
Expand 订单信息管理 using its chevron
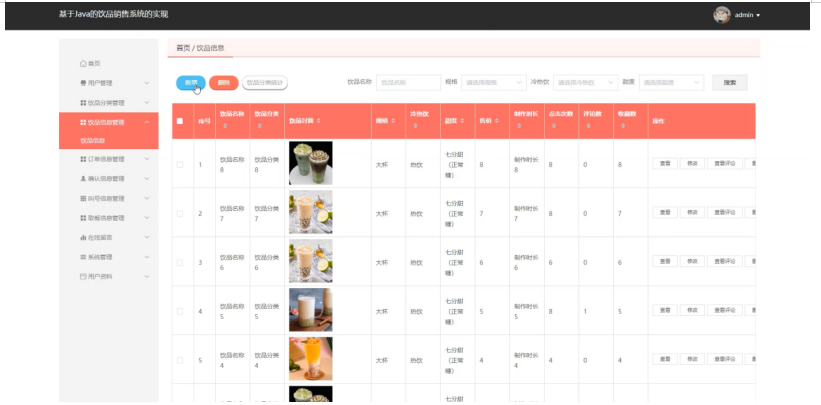[x=147, y=159]
